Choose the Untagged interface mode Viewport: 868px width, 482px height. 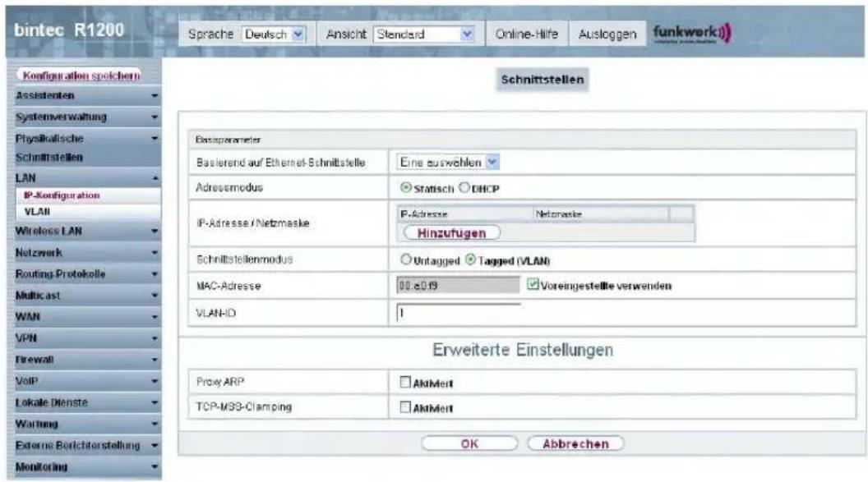click(406, 259)
